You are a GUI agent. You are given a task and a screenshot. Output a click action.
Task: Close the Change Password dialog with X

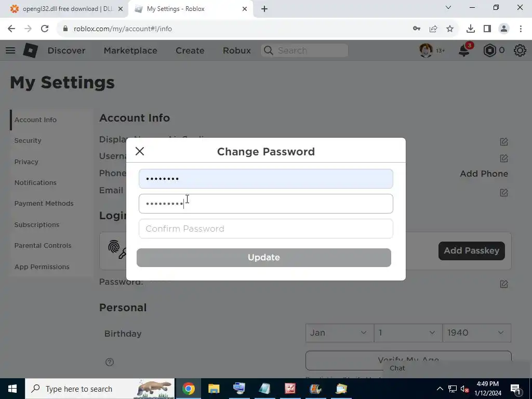(140, 151)
